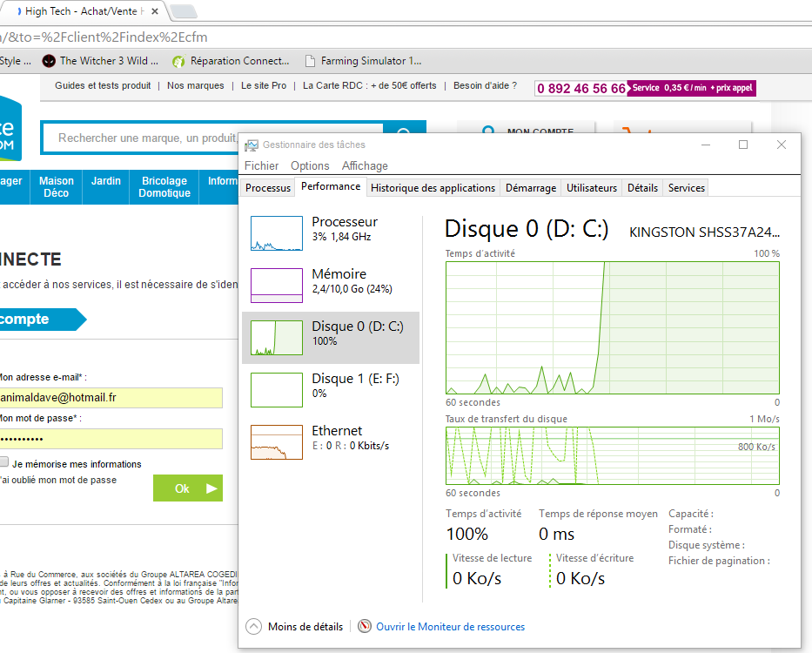Switch to the Performance tab
The height and width of the screenshot is (653, 812).
coord(331,186)
